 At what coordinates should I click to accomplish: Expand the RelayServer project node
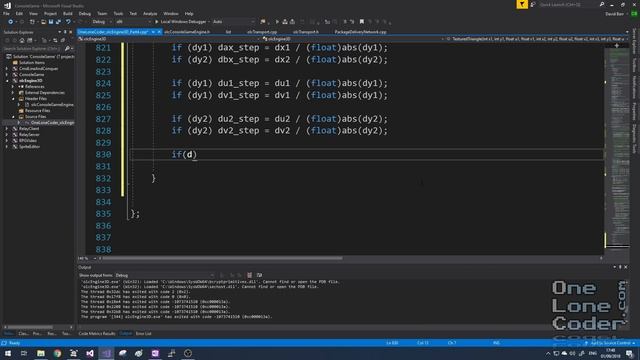pyautogui.click(x=7, y=135)
